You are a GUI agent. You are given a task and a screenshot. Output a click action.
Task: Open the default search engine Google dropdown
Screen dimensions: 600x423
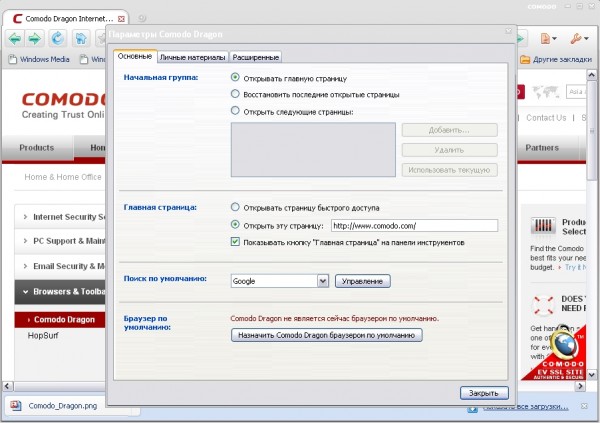[280, 281]
